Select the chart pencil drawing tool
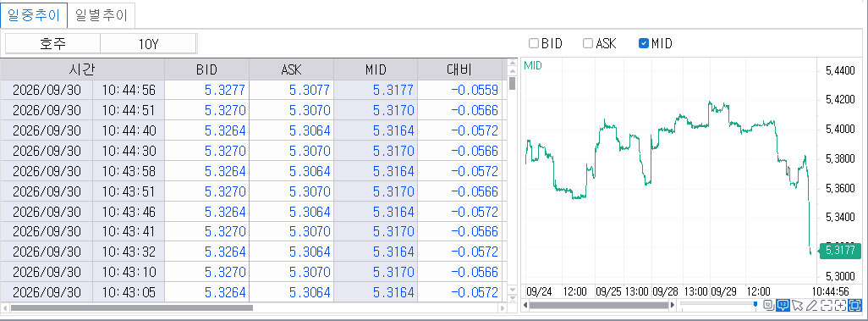 (x=811, y=305)
